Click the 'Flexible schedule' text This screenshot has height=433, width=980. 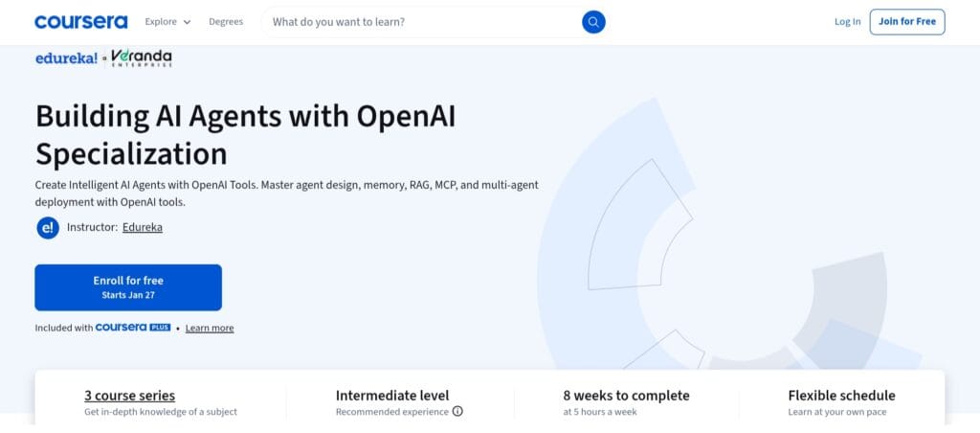coord(842,396)
